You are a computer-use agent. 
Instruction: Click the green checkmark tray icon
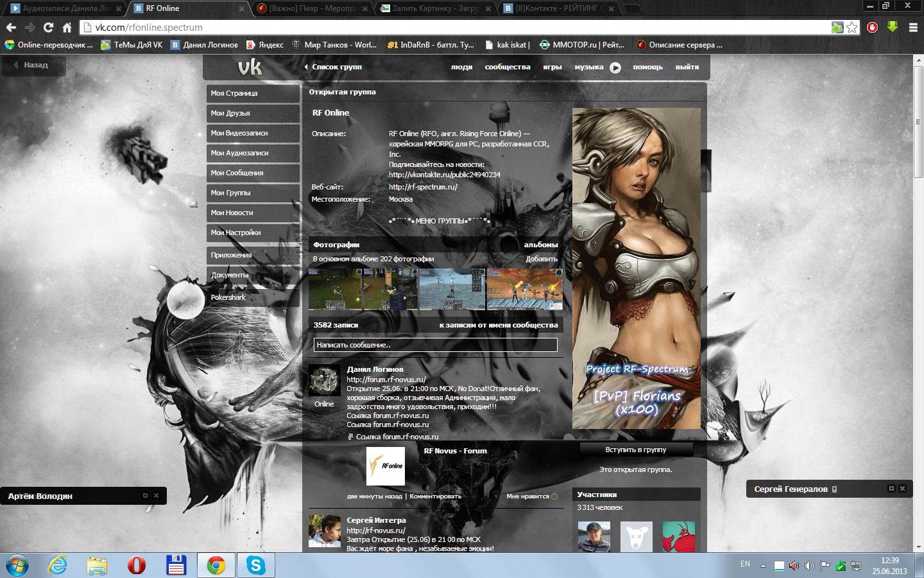[x=841, y=566]
